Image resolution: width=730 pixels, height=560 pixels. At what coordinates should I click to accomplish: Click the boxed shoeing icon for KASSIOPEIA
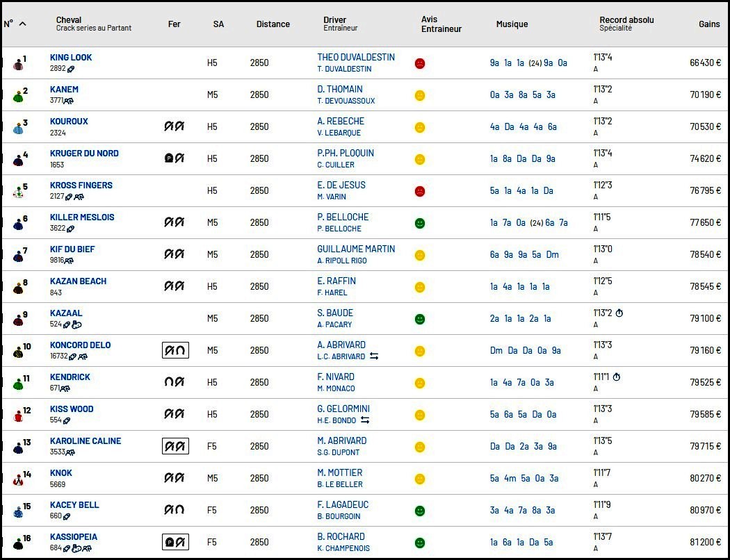click(x=175, y=542)
